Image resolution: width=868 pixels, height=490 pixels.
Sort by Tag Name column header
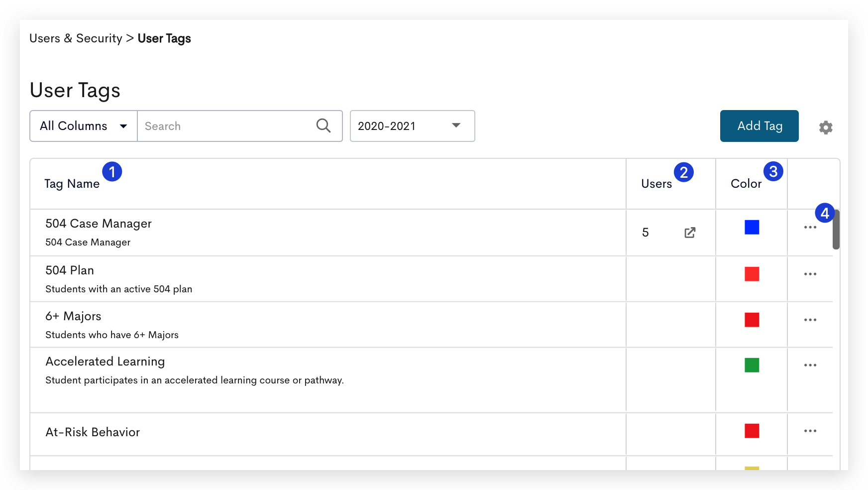point(72,184)
